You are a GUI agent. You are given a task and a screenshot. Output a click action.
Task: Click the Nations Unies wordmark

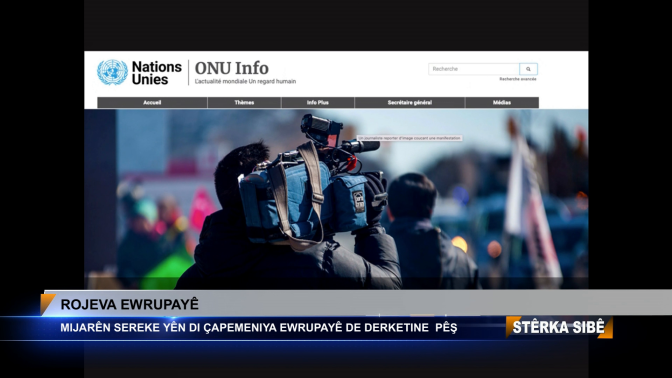coord(156,73)
